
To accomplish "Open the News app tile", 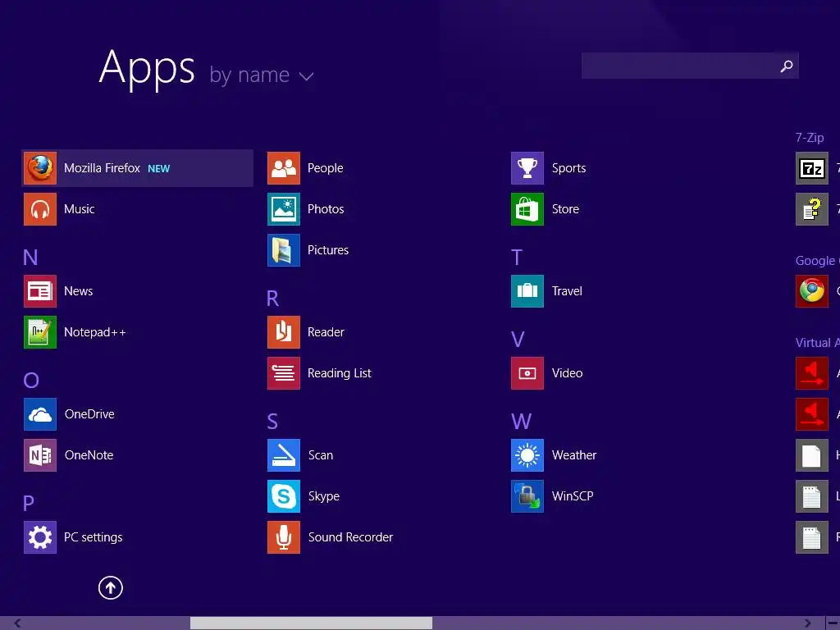I will (40, 291).
